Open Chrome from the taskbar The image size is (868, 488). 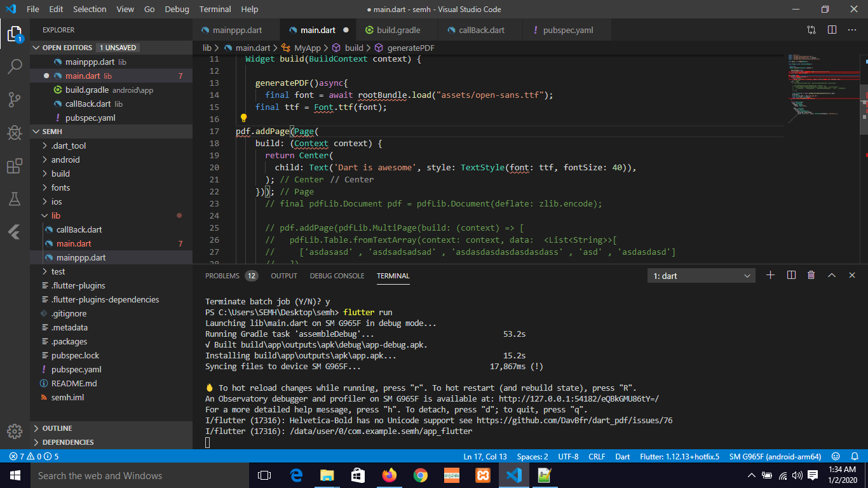click(420, 475)
